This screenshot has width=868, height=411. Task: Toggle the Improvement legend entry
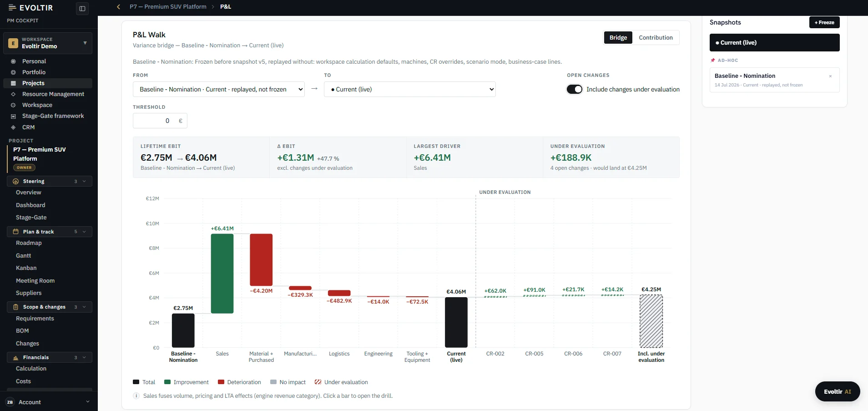point(187,382)
